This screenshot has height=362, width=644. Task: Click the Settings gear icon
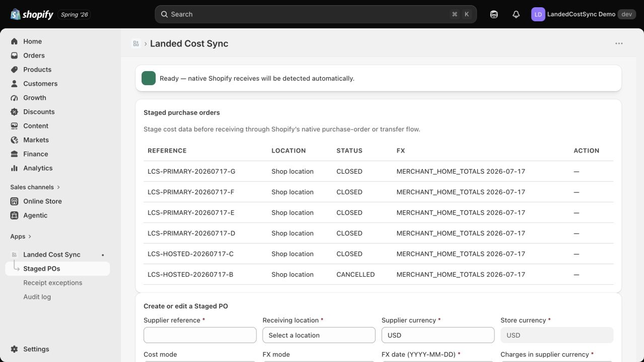tap(14, 349)
